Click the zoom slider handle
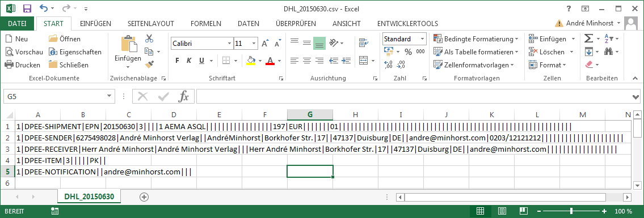Screen dimensions: 644x218 tap(571, 211)
